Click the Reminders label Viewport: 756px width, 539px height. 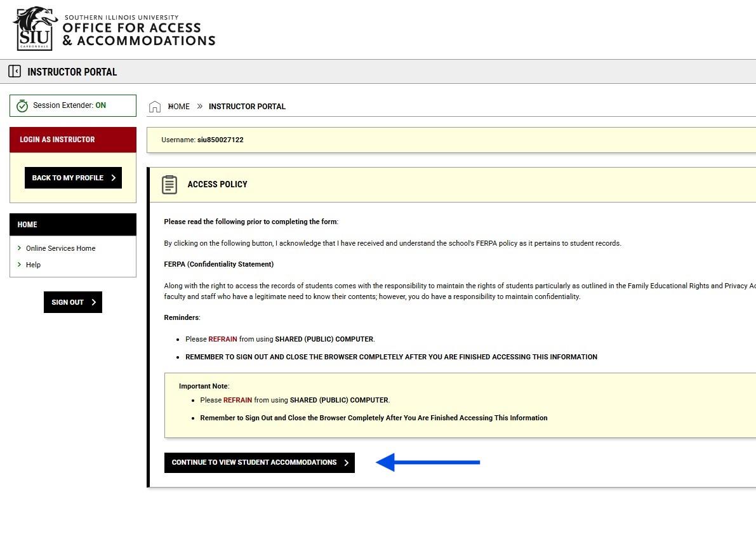182,317
